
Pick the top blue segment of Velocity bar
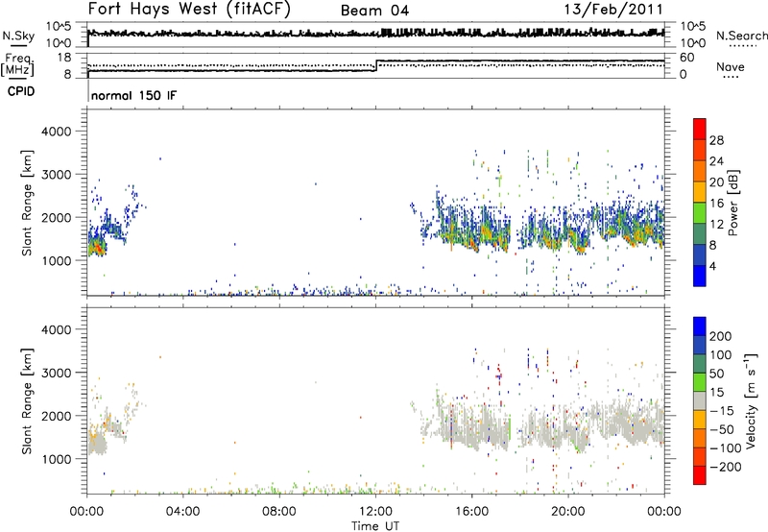(x=700, y=326)
